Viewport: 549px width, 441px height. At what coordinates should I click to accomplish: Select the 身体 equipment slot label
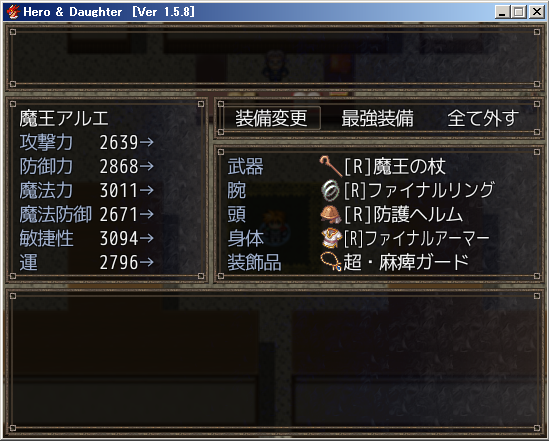245,238
